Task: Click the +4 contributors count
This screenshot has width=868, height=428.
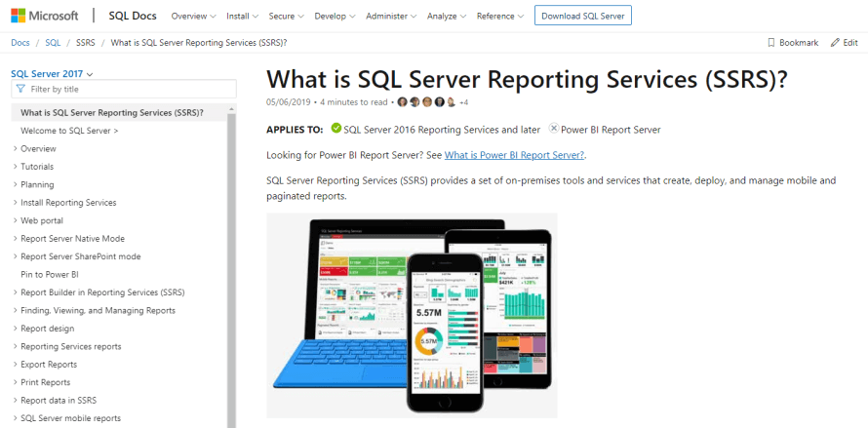Action: coord(464,102)
